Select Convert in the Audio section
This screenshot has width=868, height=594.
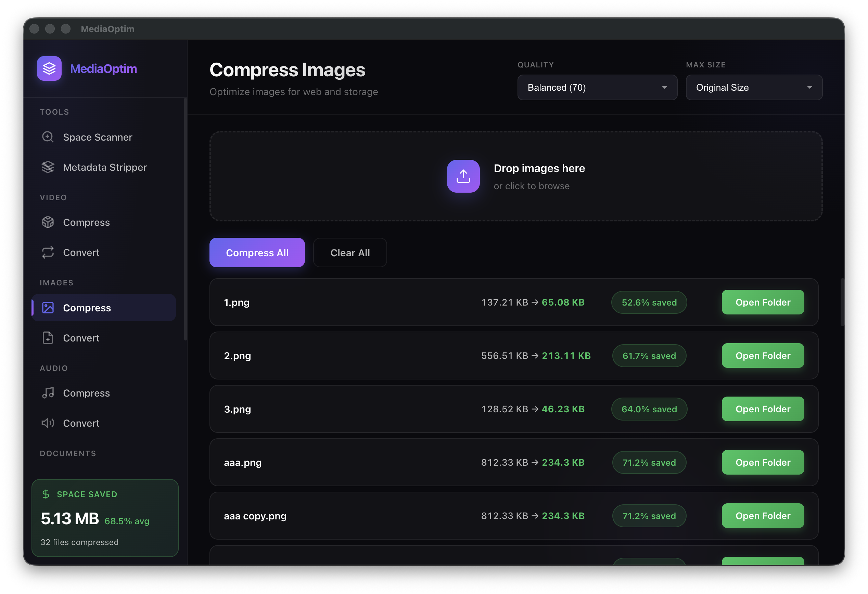click(x=81, y=423)
